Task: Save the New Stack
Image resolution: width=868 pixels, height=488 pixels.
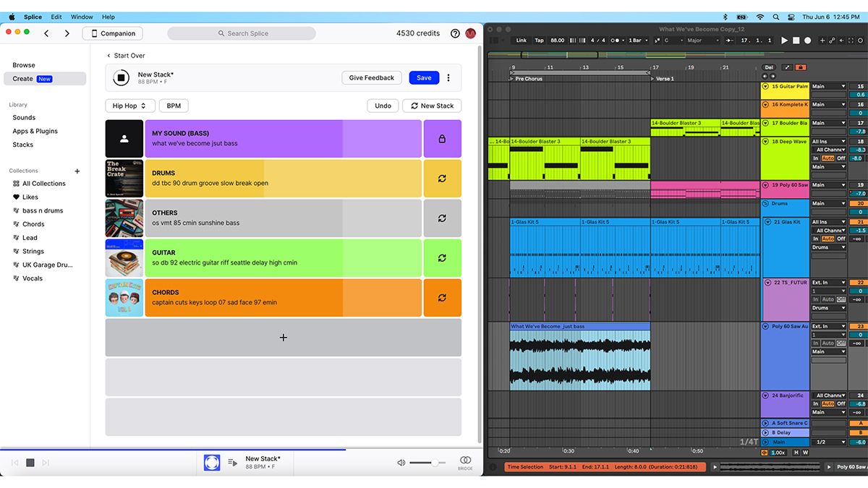Action: [423, 77]
